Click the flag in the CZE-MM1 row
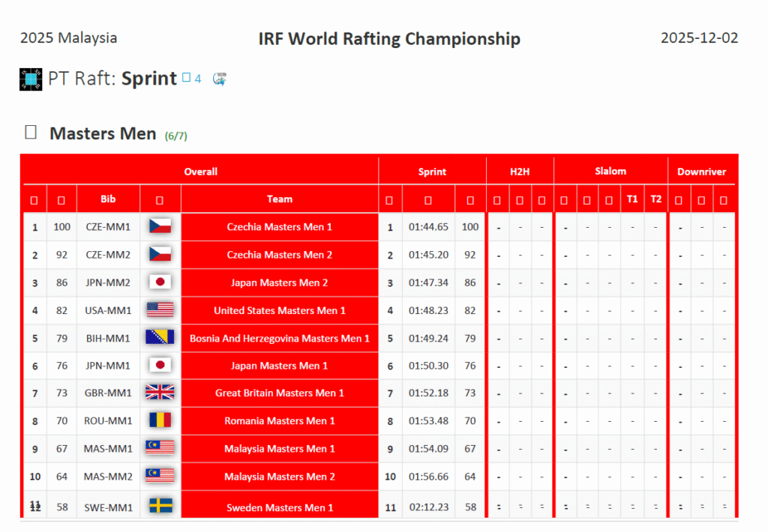The image size is (768, 532). (x=160, y=226)
